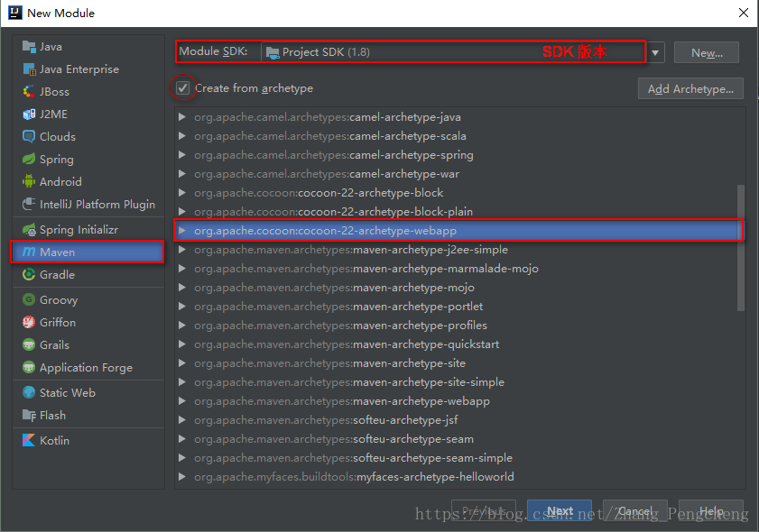
Task: Select maven-archetype-profiles row
Action: [x=459, y=326]
